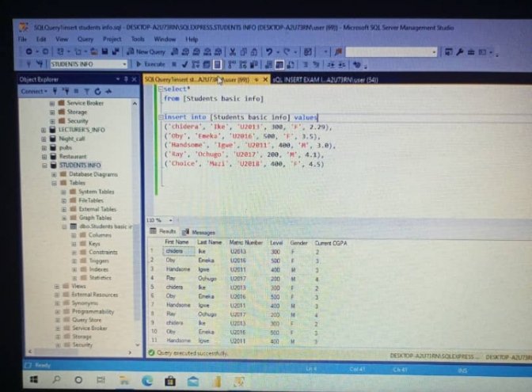Image resolution: width=532 pixels, height=392 pixels.
Task: Open the Windows Start menu
Action: click(33, 379)
